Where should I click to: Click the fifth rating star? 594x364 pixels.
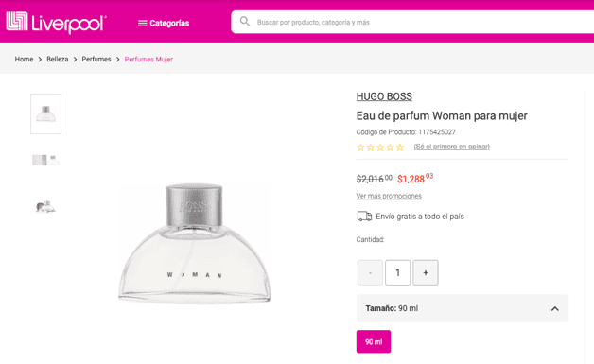400,147
